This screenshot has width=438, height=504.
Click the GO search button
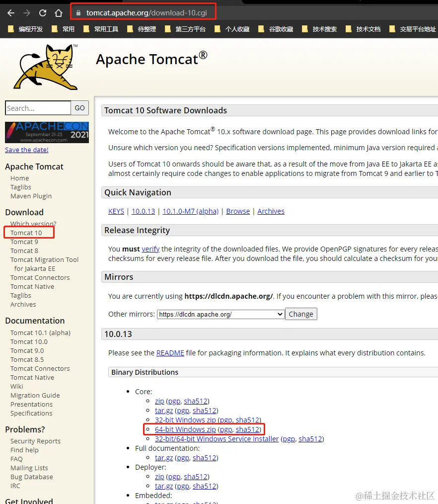coord(79,108)
